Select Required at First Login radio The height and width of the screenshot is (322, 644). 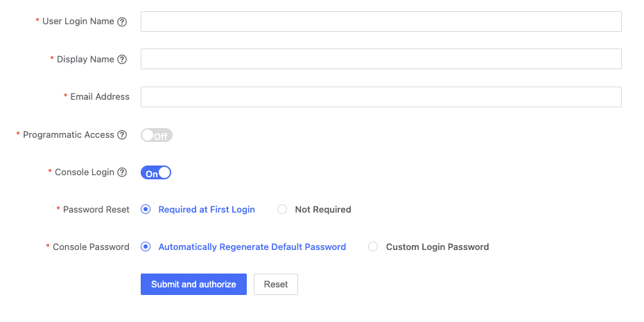coord(146,210)
